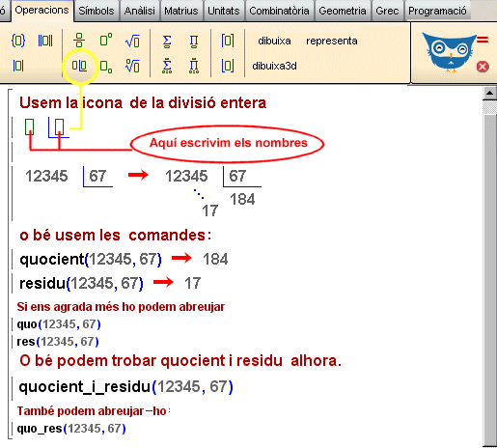Click the red X cancel icon
Image resolution: width=497 pixels, height=448 pixels.
(x=483, y=67)
